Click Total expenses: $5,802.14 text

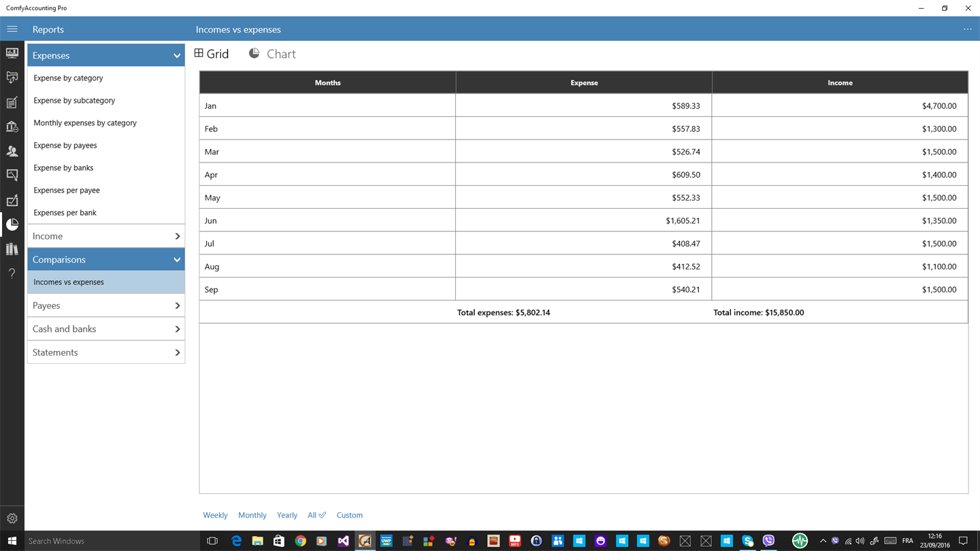pos(504,312)
